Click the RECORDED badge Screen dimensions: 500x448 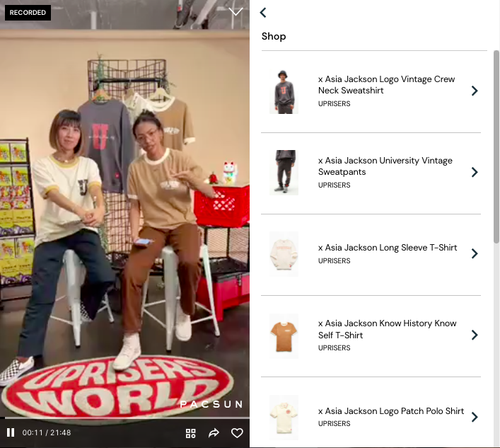[28, 13]
